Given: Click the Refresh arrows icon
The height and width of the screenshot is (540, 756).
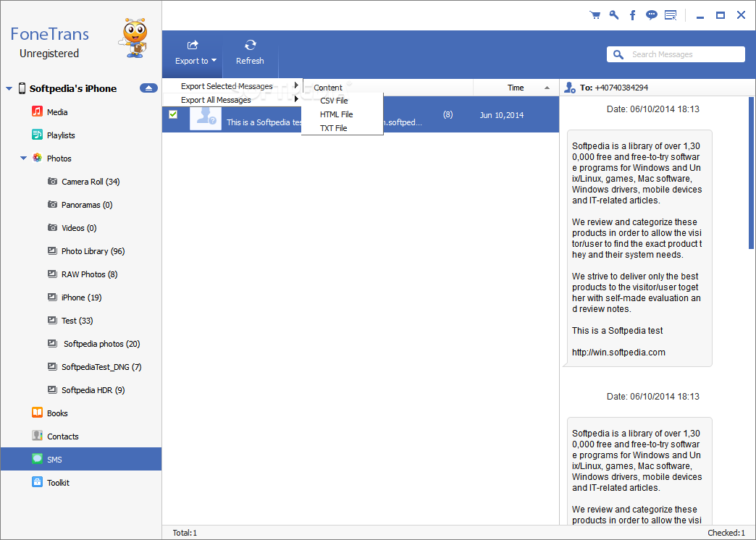Looking at the screenshot, I should [x=250, y=46].
